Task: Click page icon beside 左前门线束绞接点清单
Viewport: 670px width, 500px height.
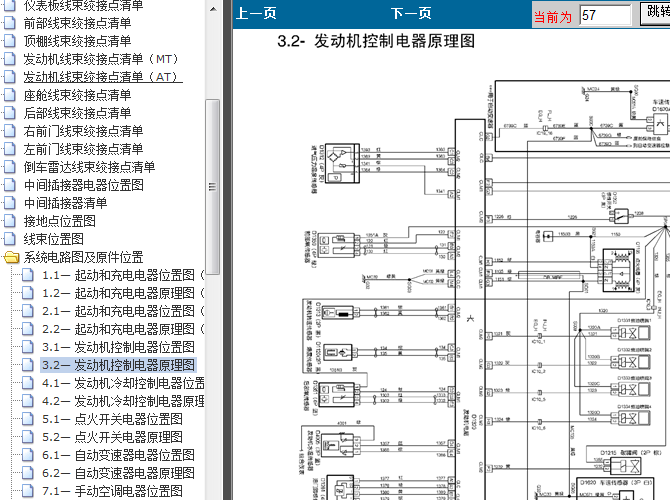Action: pos(9,149)
